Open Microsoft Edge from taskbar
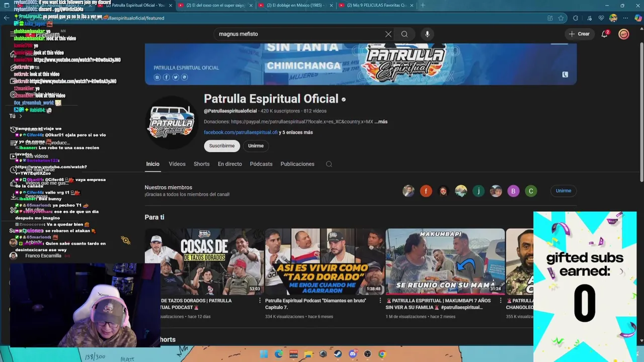 pyautogui.click(x=279, y=354)
